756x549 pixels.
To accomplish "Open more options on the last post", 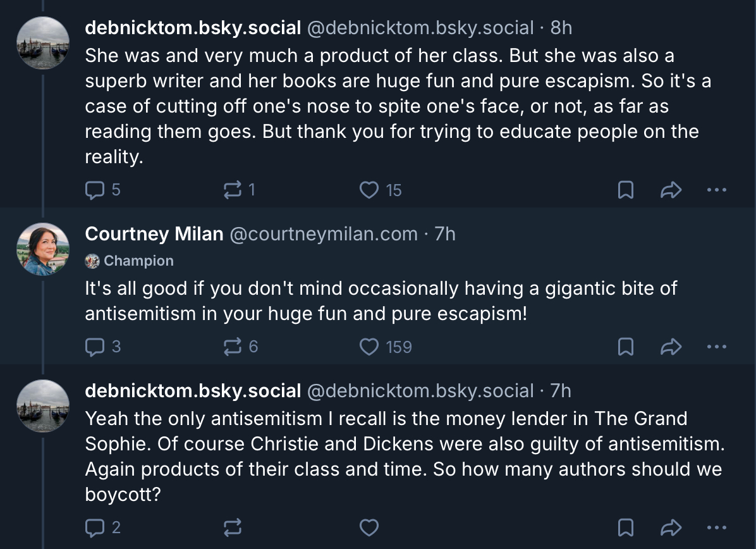I will 716,527.
